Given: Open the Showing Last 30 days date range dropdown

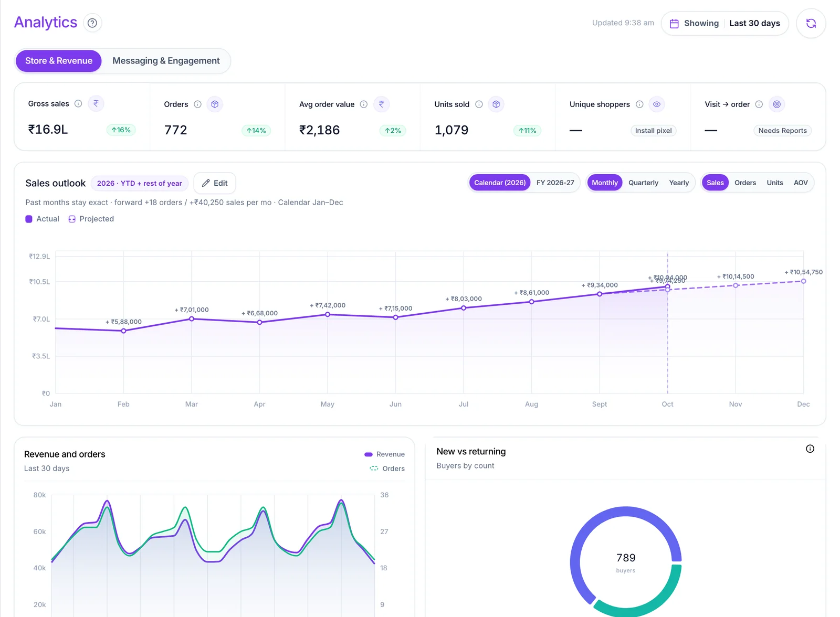Looking at the screenshot, I should coord(724,24).
